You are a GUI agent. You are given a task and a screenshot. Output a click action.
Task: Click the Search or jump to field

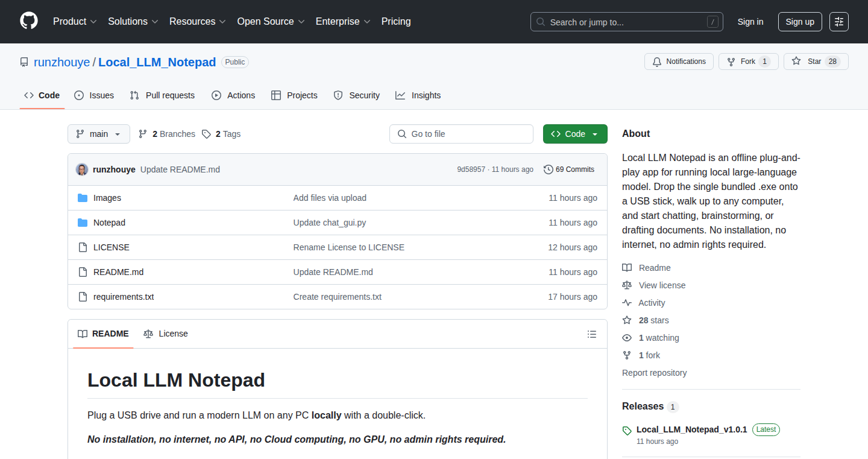(627, 22)
